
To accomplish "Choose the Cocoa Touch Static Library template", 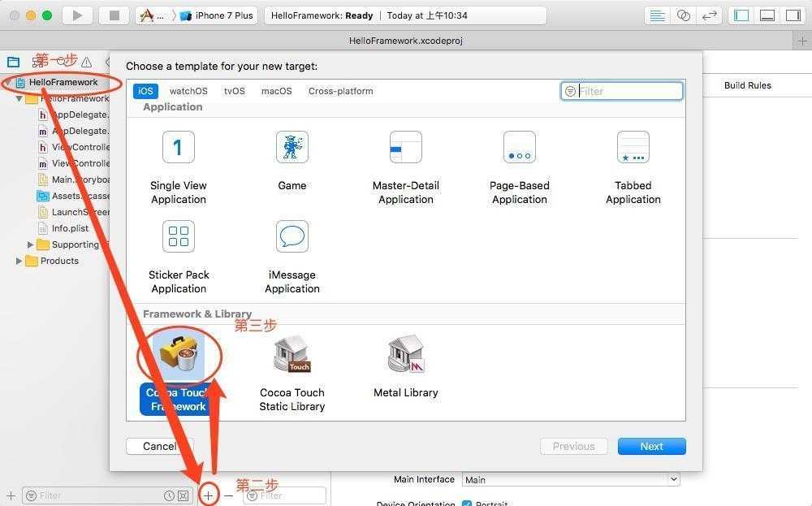I will tap(292, 373).
